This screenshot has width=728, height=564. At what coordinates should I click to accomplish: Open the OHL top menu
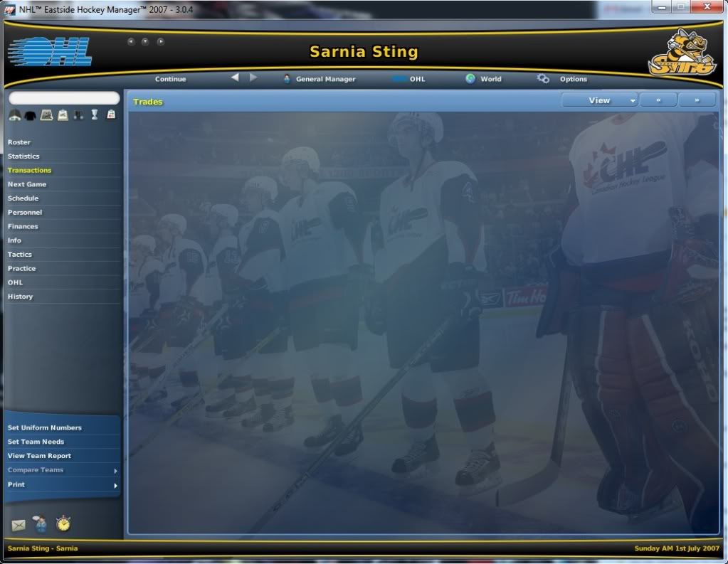pos(408,79)
